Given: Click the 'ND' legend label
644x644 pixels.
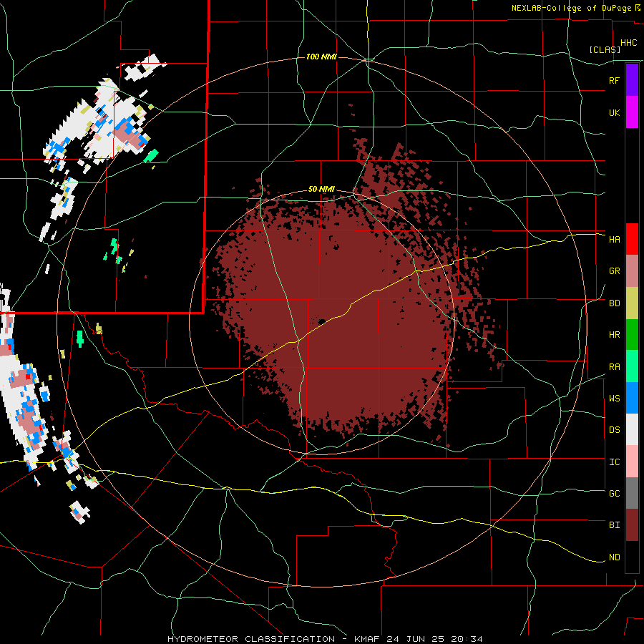Looking at the screenshot, I should click(614, 557).
